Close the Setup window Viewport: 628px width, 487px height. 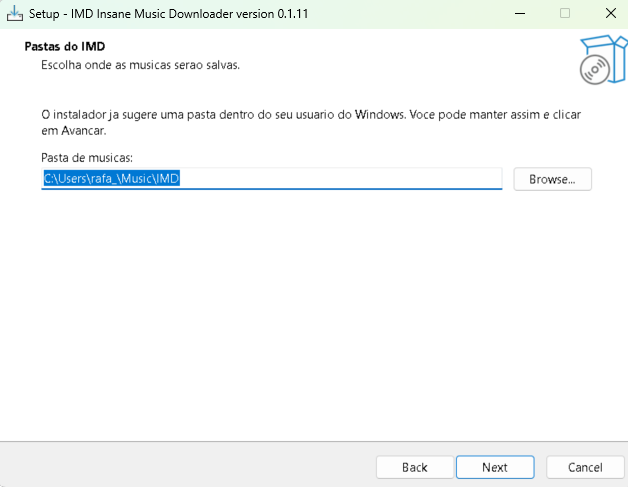611,14
